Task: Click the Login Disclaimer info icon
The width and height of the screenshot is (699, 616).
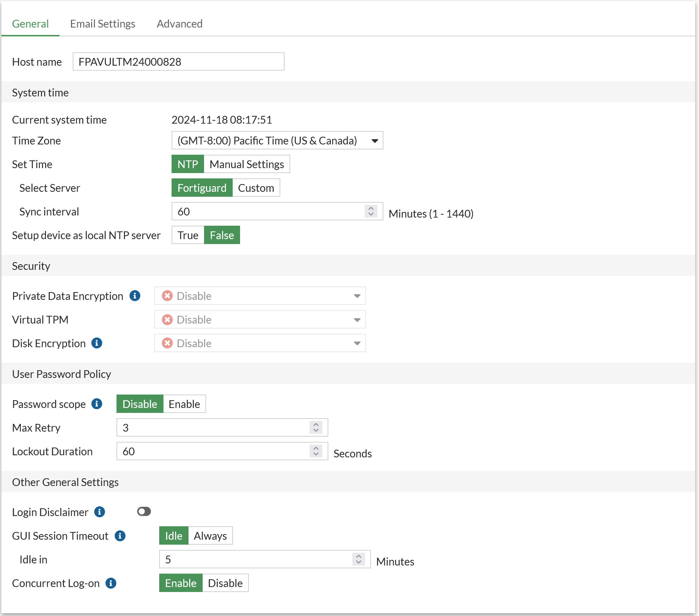Action: [x=100, y=512]
